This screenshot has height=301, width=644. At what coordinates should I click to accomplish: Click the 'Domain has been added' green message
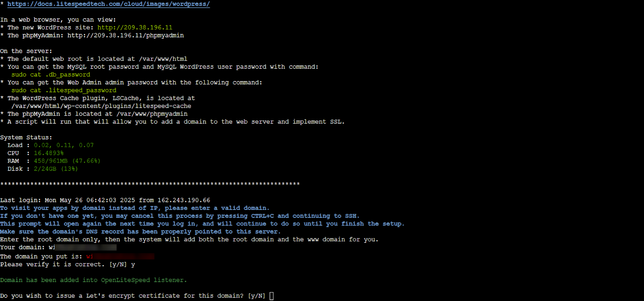(x=93, y=280)
